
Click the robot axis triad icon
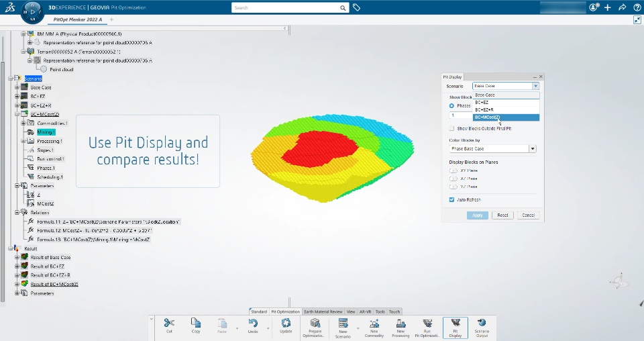619,281
